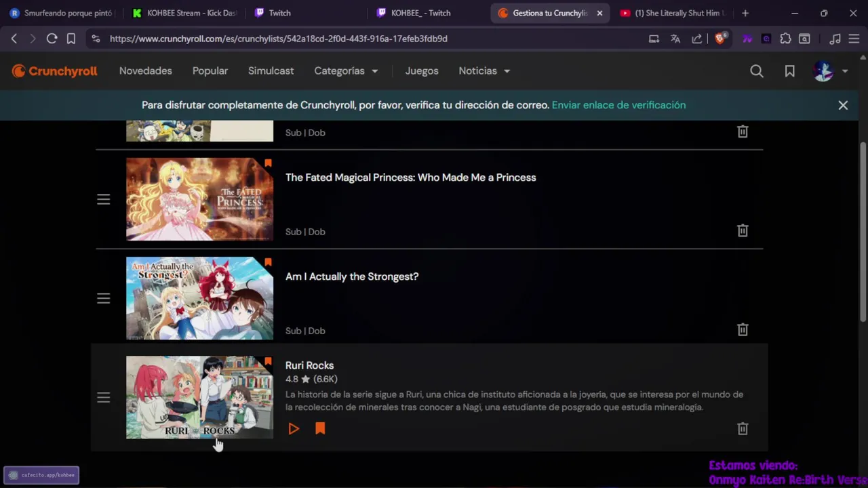Image resolution: width=868 pixels, height=488 pixels.
Task: Expand the Categorías dropdown
Action: click(x=346, y=71)
